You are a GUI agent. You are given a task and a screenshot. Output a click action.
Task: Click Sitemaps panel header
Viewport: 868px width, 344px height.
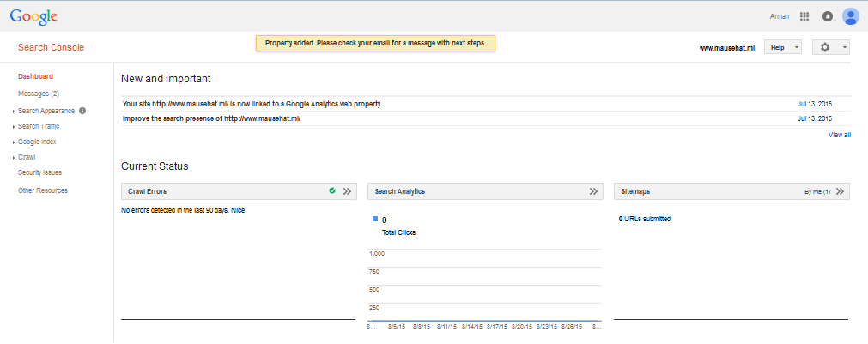pyautogui.click(x=731, y=191)
